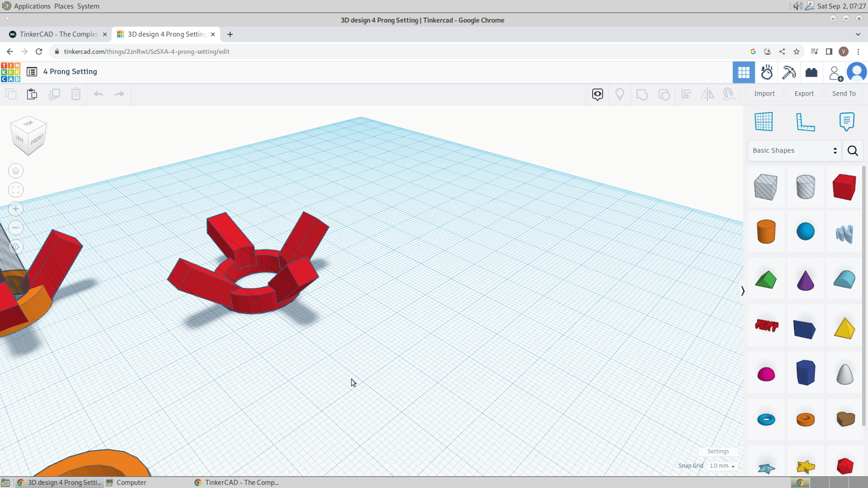
Task: Select the blue Polygon shape
Action: click(x=805, y=373)
